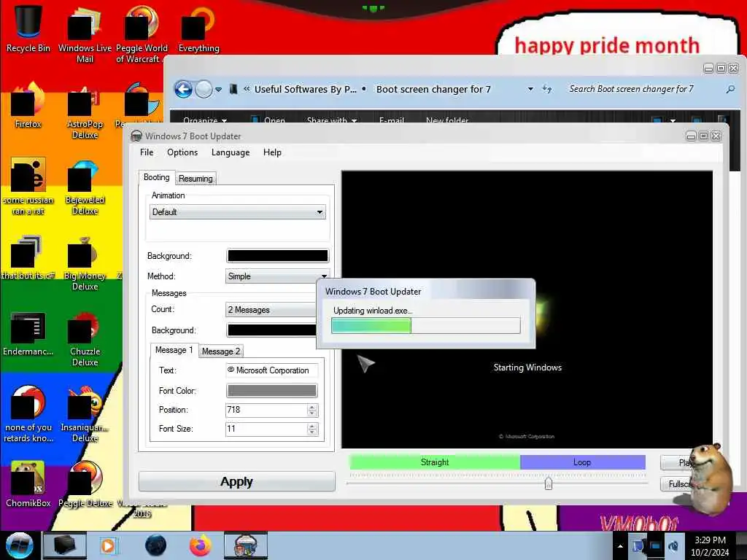Click Apply button

click(x=237, y=481)
